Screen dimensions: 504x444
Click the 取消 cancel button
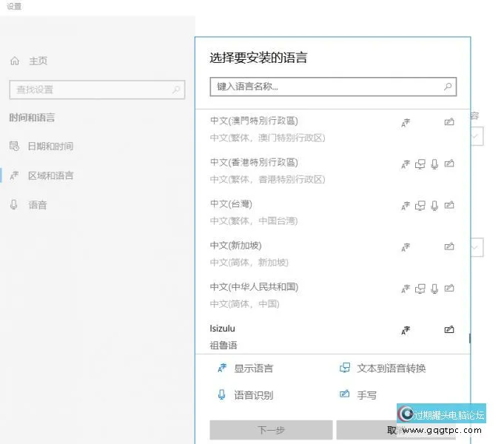pyautogui.click(x=396, y=430)
